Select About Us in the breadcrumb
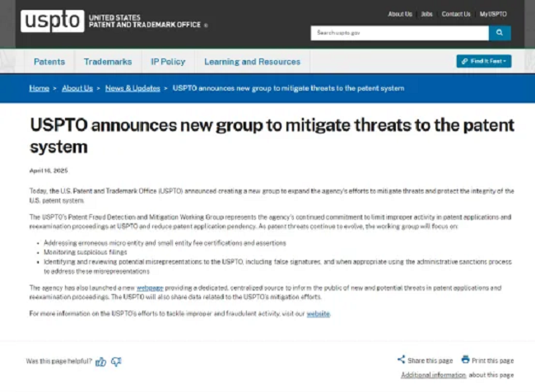The image size is (535, 392). point(77,88)
